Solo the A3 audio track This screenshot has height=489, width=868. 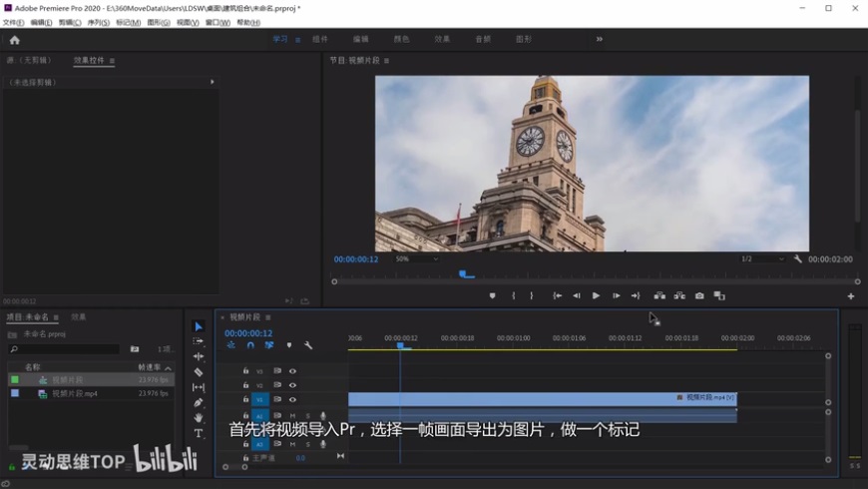click(307, 444)
